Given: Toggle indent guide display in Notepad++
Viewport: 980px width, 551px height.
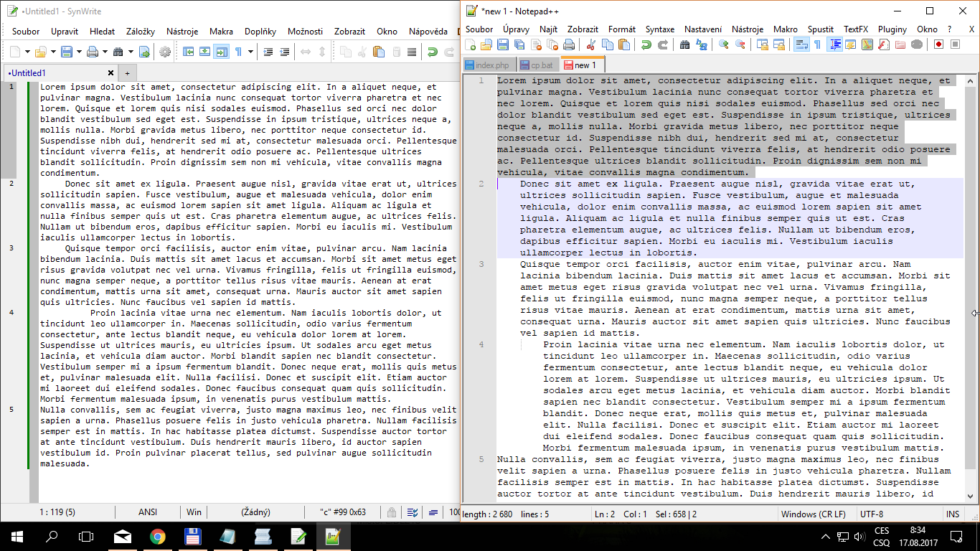Looking at the screenshot, I should coord(835,44).
